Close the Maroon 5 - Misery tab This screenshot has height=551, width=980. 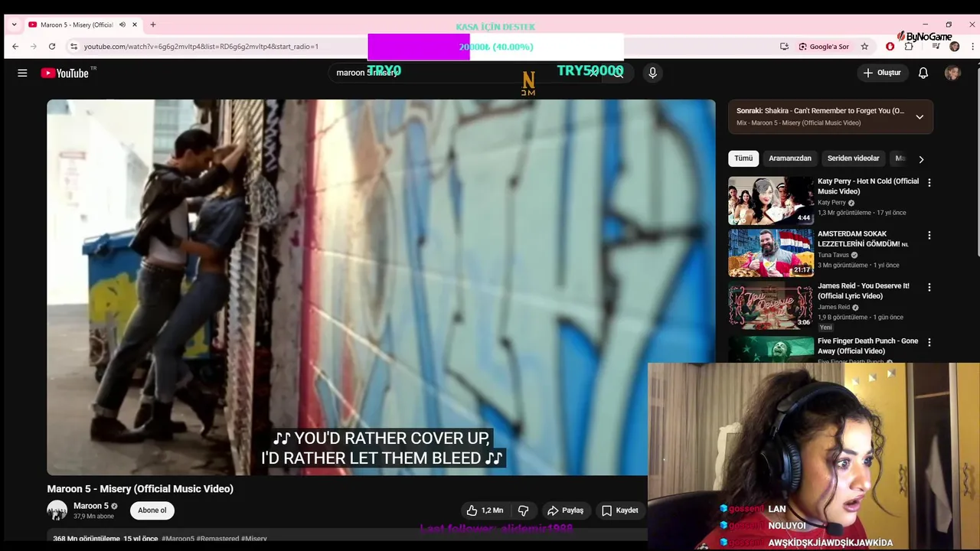click(x=135, y=24)
